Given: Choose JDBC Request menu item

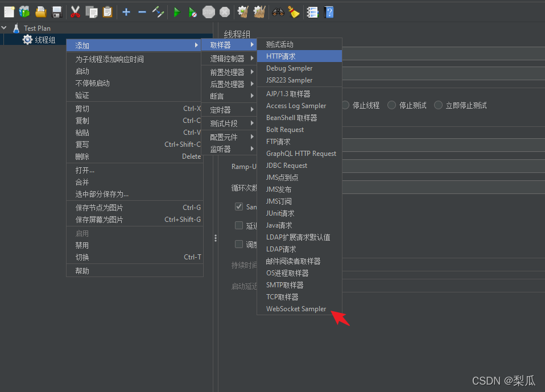Looking at the screenshot, I should coord(299,166).
